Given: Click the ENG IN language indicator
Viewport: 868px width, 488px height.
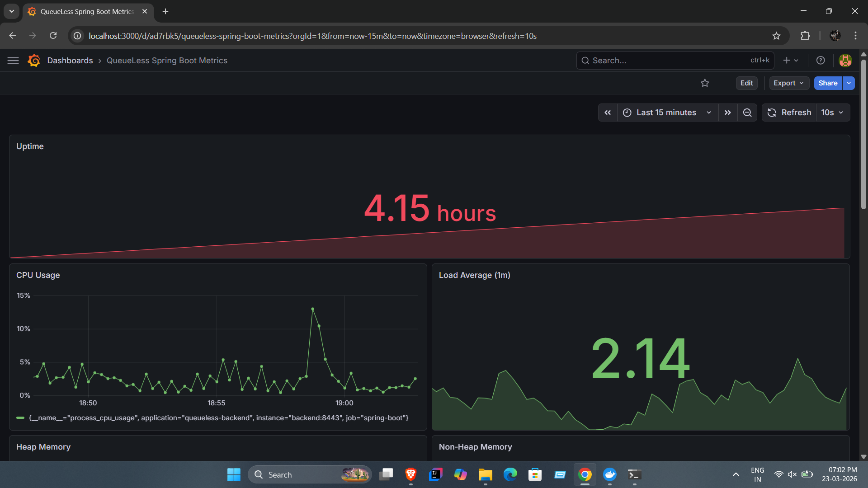Looking at the screenshot, I should [757, 474].
